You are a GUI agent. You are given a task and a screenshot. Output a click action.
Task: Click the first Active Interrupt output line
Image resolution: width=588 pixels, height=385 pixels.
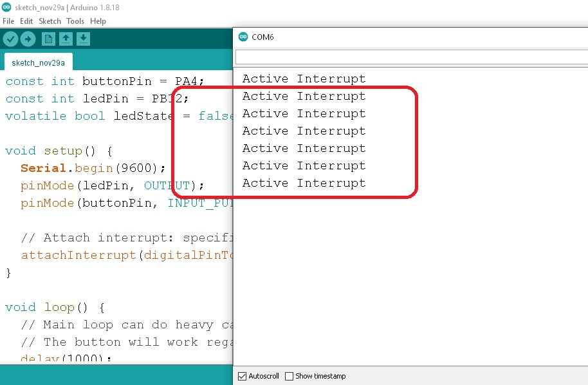[304, 78]
